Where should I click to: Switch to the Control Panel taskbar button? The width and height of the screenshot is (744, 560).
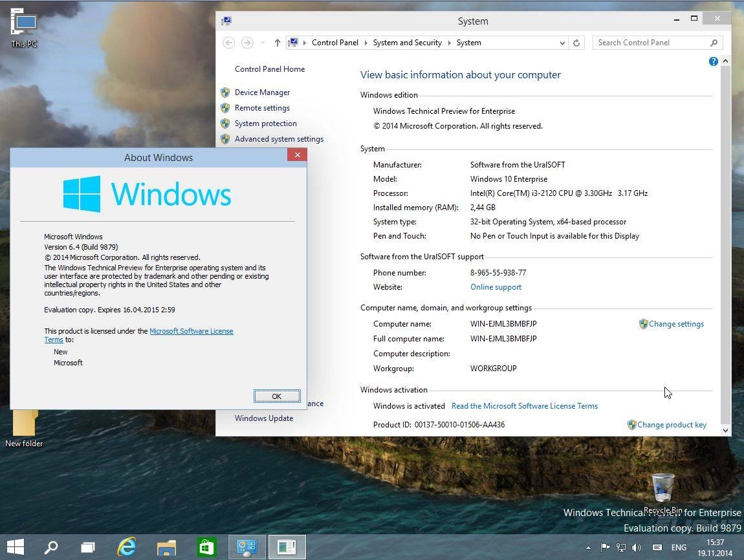[246, 547]
